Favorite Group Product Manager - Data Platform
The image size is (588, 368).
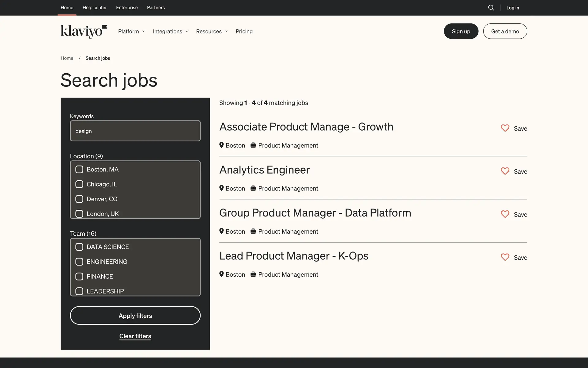pyautogui.click(x=505, y=214)
